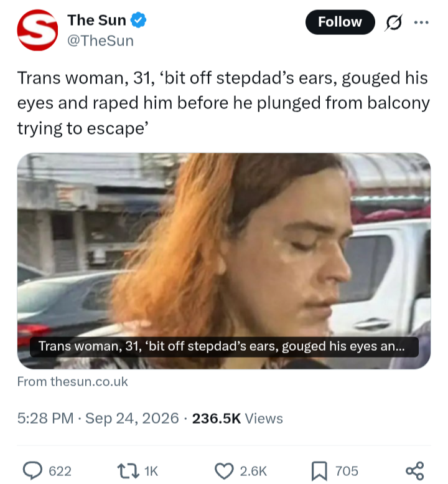View the 236.5K Views analytics
The height and width of the screenshot is (484, 448).
click(238, 419)
